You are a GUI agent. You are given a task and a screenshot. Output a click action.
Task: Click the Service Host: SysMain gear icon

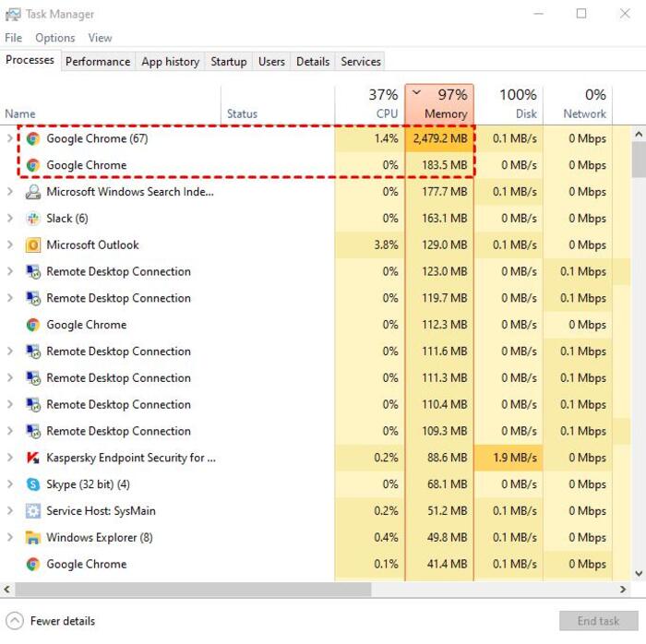pos(33,511)
